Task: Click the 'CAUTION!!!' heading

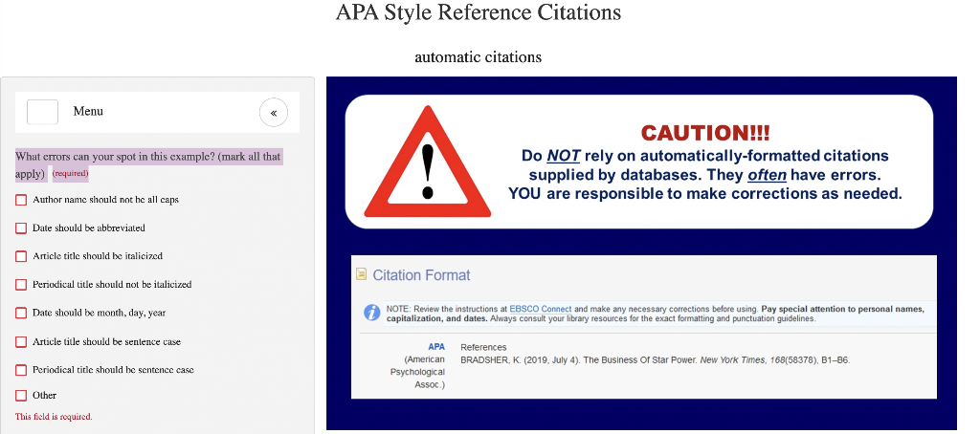Action: [x=705, y=133]
